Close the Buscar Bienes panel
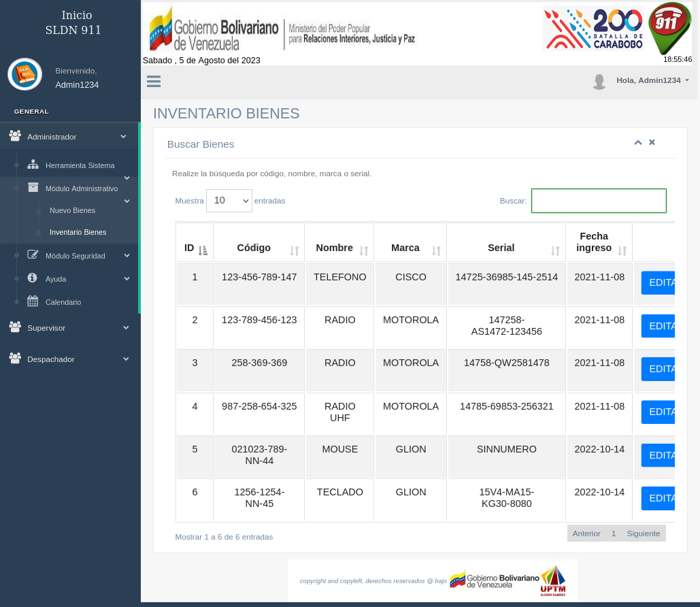 652,142
